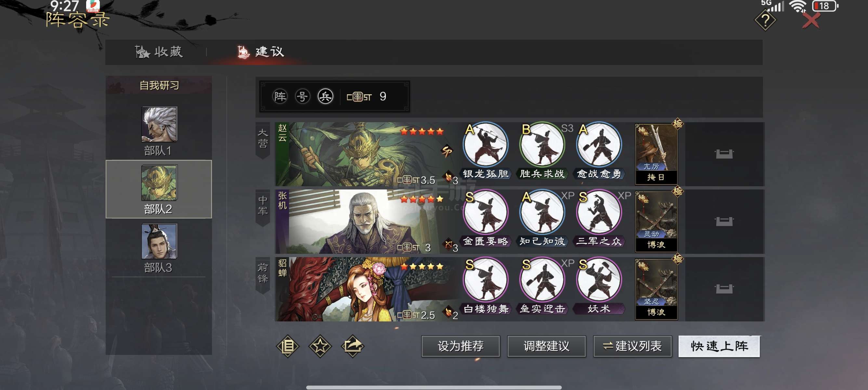Toggle the 兵 troop circle

tap(325, 97)
